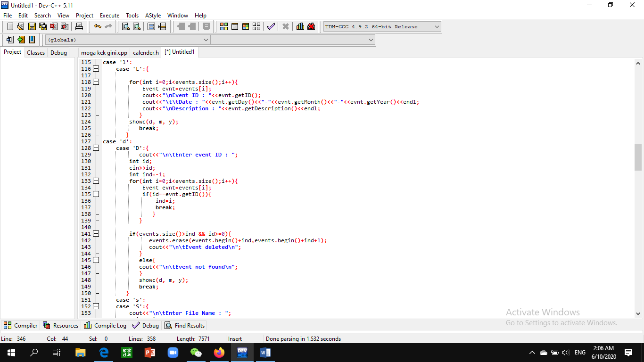Collapse the case 'D' fold at line 128
The height and width of the screenshot is (362, 644).
click(96, 148)
